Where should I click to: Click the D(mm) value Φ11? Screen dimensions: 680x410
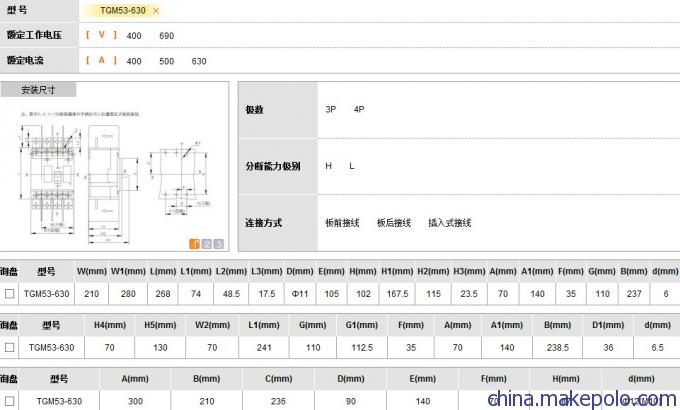pos(300,294)
